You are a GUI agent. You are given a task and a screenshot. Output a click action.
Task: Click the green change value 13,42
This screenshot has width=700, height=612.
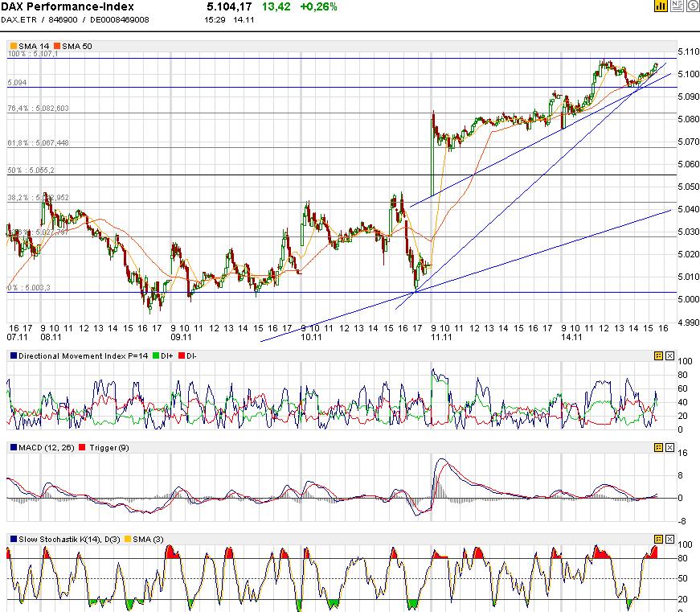[x=276, y=6]
